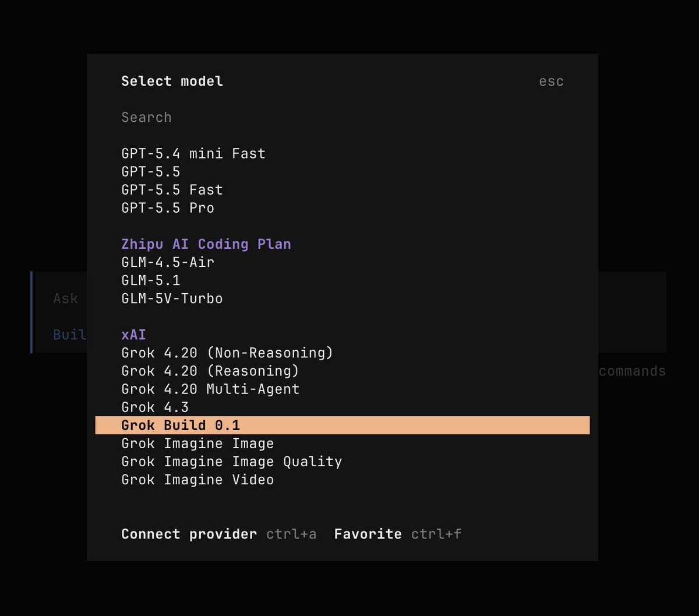Select highlighted Grok Build 0.1 model
Image resolution: width=699 pixels, height=616 pixels.
[343, 425]
